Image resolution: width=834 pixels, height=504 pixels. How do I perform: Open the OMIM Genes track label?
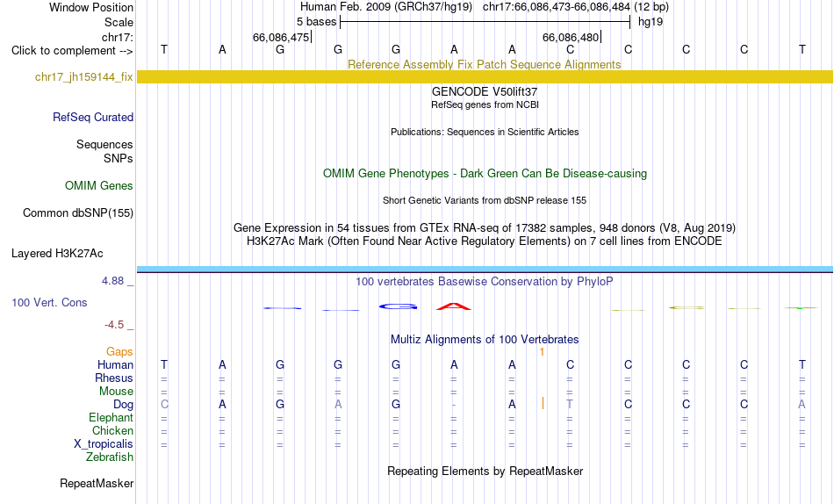99,186
